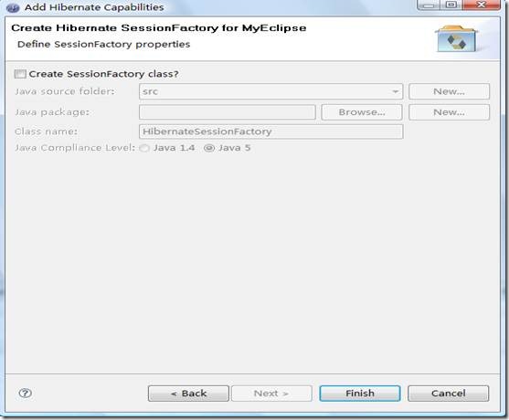This screenshot has height=420, width=509.
Task: Click the HibernateSessionFactory class name field
Action: (270, 131)
